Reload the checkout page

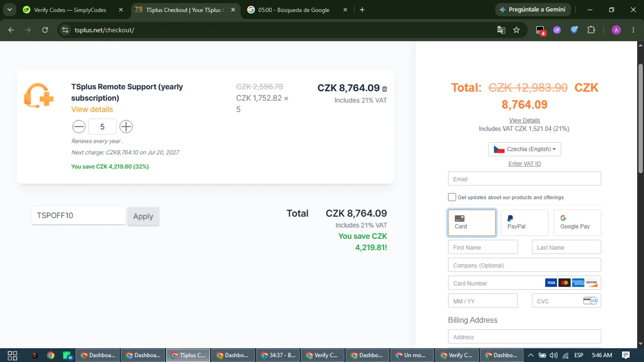coord(45,30)
